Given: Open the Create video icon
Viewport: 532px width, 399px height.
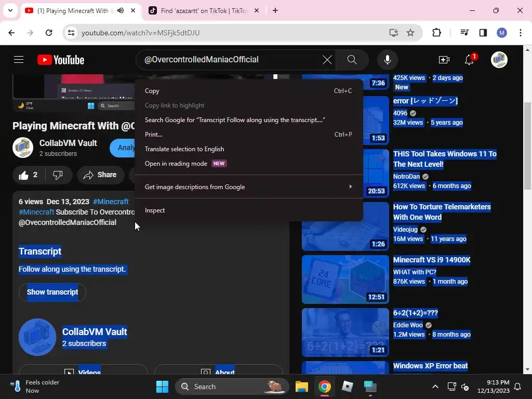Looking at the screenshot, I should (444, 60).
